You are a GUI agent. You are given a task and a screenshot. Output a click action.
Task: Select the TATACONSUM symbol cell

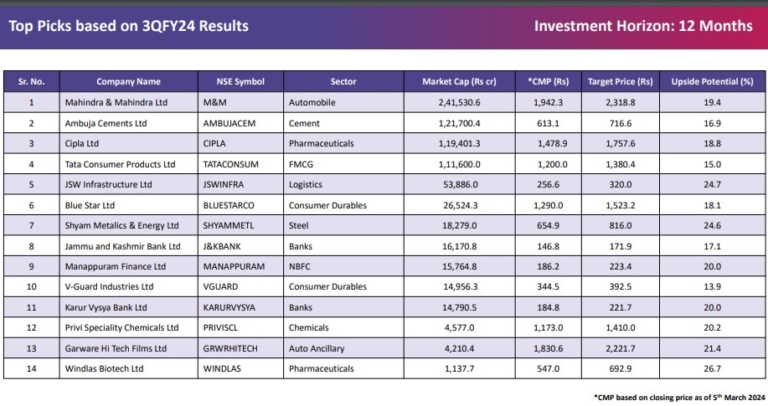pos(231,164)
